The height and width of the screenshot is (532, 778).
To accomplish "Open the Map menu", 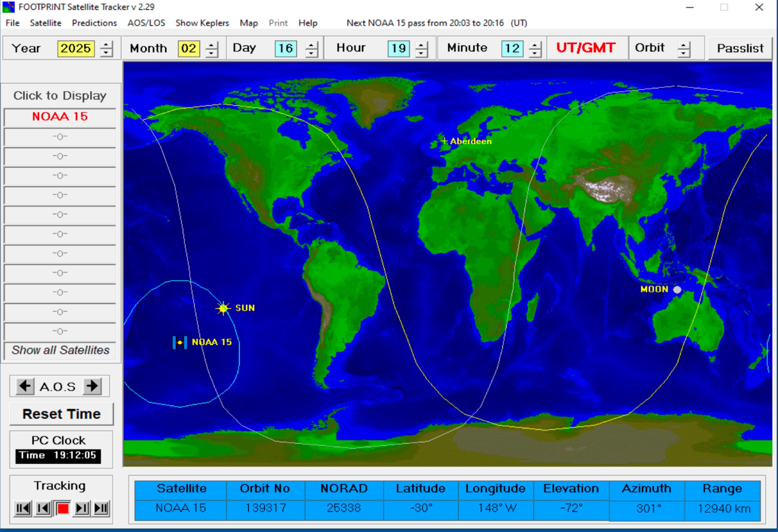I will [249, 23].
